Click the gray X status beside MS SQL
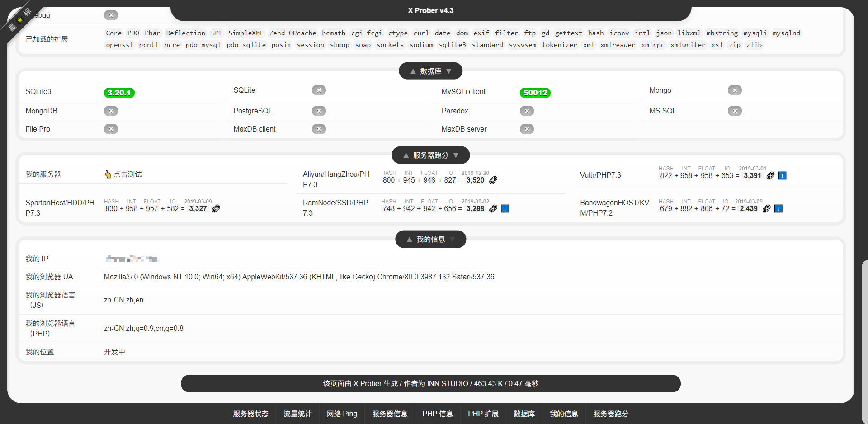The image size is (868, 424). click(x=735, y=111)
